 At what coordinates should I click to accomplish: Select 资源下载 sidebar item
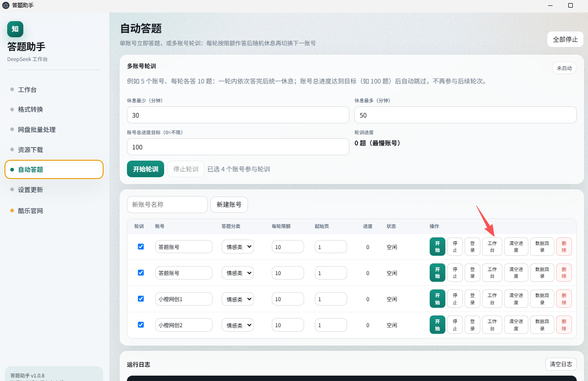click(54, 150)
